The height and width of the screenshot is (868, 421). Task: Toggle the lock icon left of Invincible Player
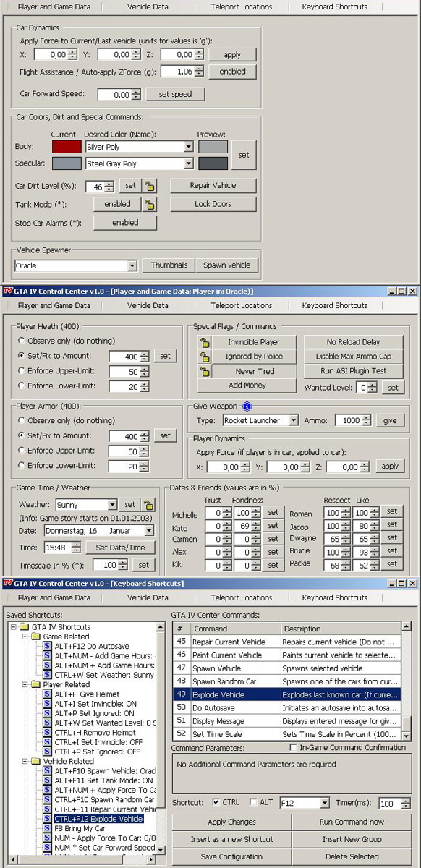(205, 342)
